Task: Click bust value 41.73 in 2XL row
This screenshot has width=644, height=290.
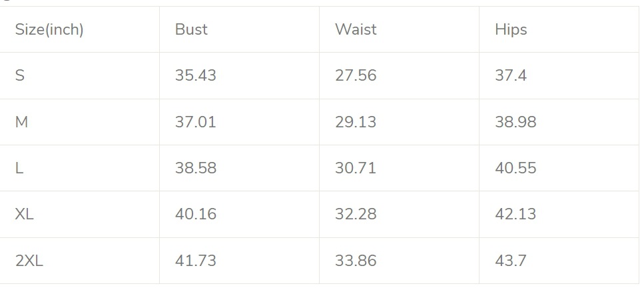Action: (195, 261)
